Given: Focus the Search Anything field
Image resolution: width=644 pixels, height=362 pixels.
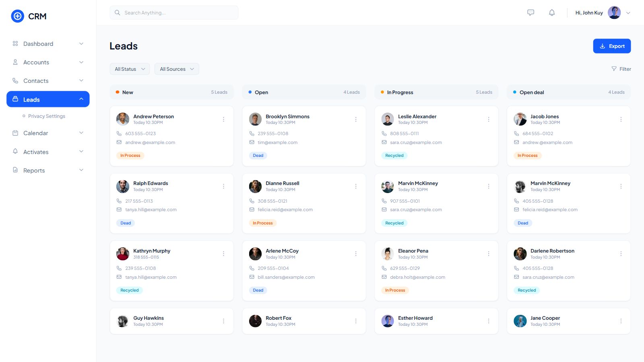Looking at the screenshot, I should (174, 12).
